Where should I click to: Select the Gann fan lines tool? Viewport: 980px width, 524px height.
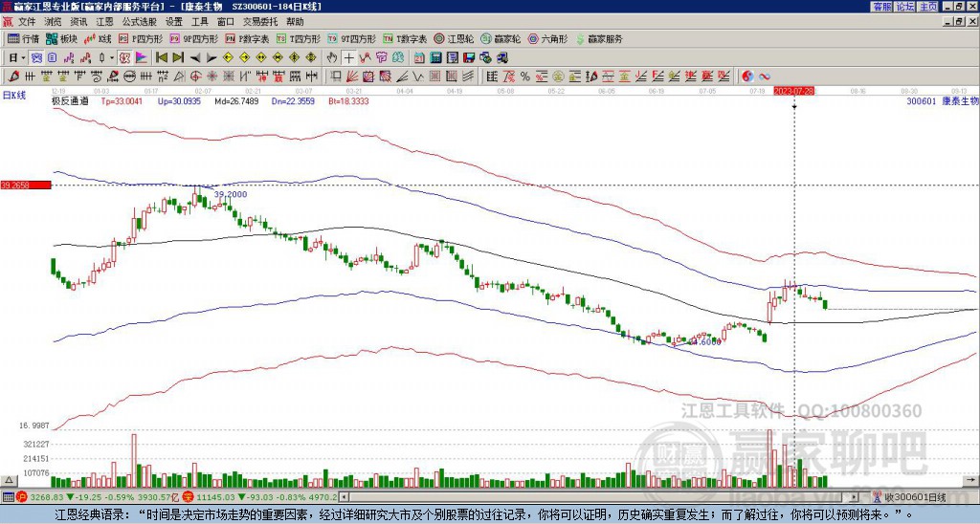(x=352, y=76)
